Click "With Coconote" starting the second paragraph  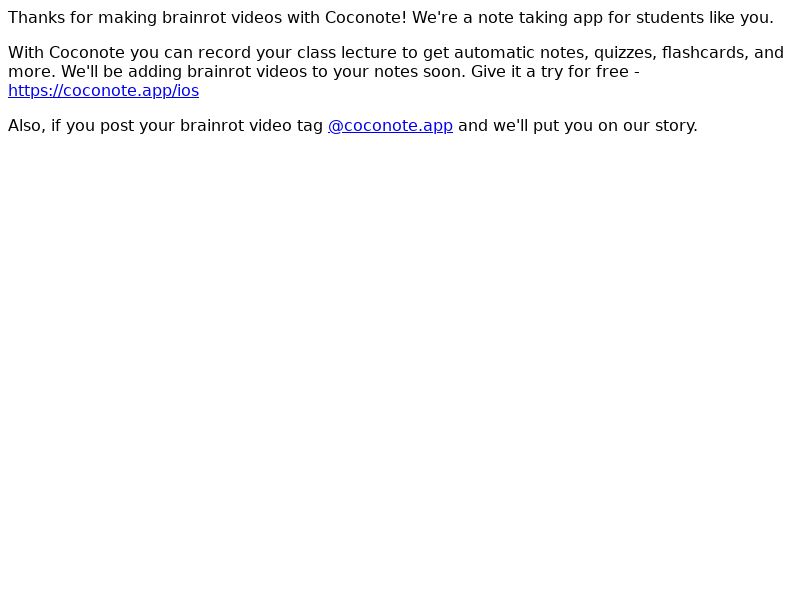[x=66, y=53]
